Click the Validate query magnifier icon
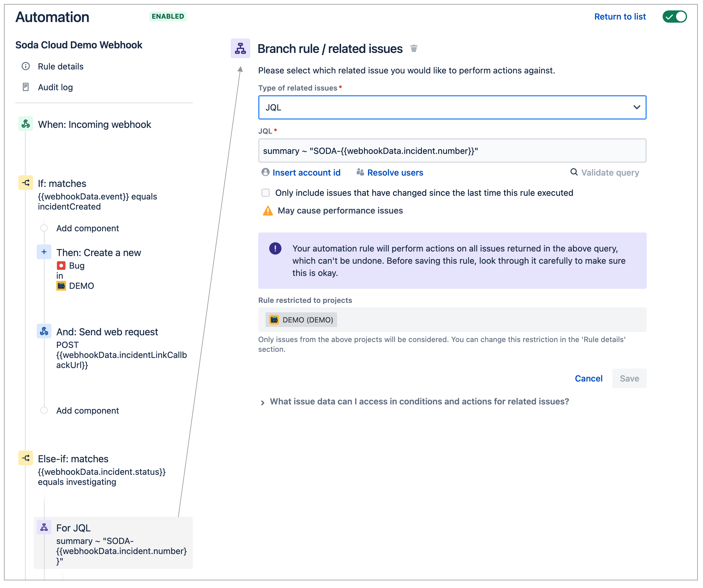Screen dimensions: 703x588 pyautogui.click(x=574, y=172)
